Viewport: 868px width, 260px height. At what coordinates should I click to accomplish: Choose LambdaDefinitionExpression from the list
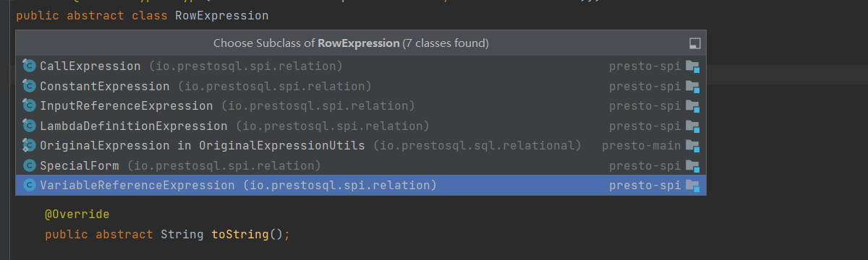[x=360, y=126]
